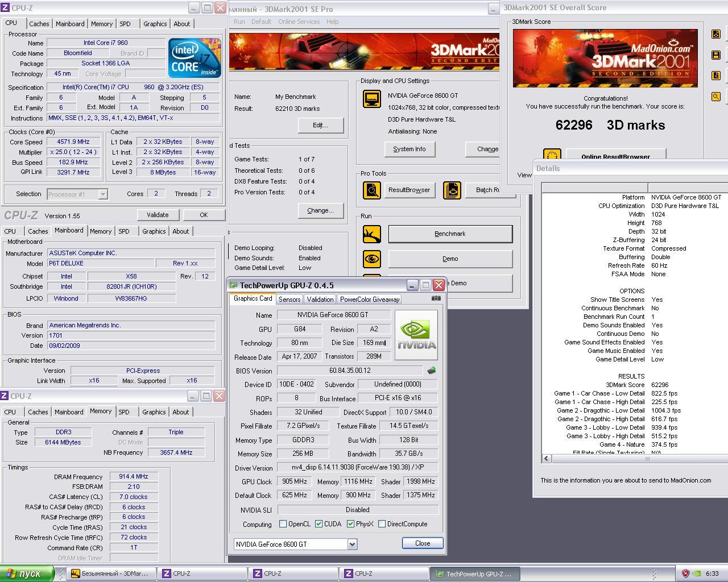Click the BIOS Version field 60.84.35.00.12
The image size is (728, 582).
(x=350, y=371)
